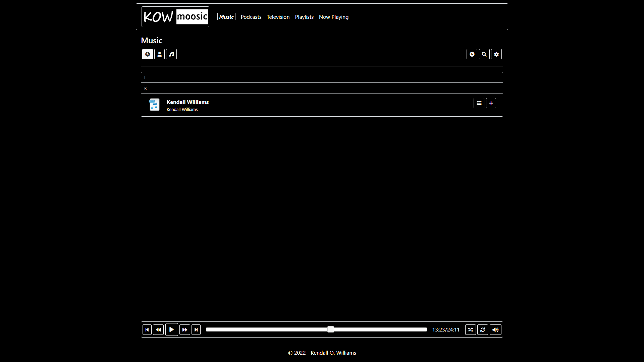Expand the I letter section

(321, 77)
